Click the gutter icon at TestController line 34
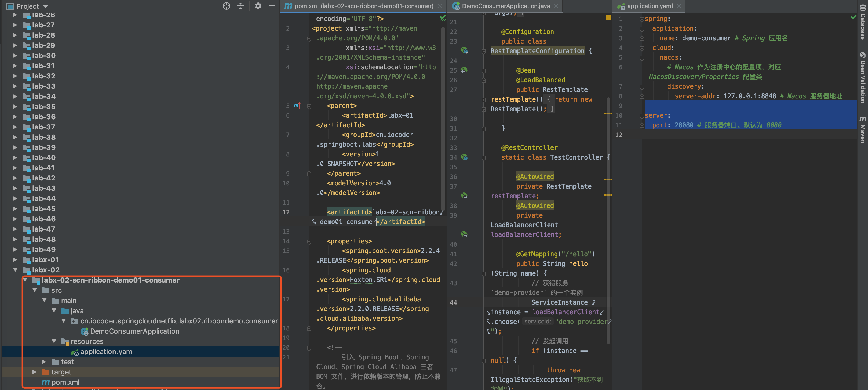868x390 pixels. pos(464,157)
